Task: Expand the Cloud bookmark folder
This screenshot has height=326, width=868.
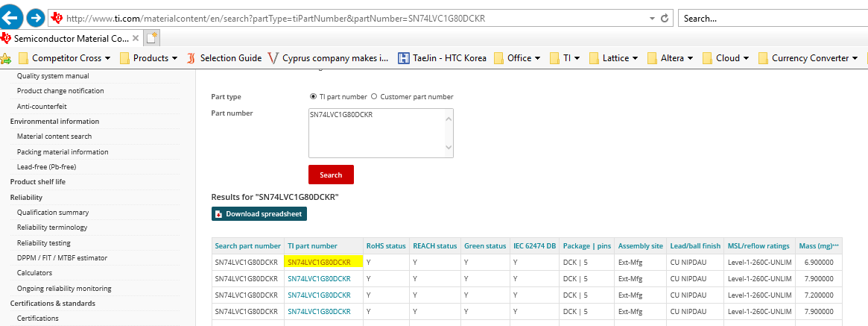Action: point(726,58)
